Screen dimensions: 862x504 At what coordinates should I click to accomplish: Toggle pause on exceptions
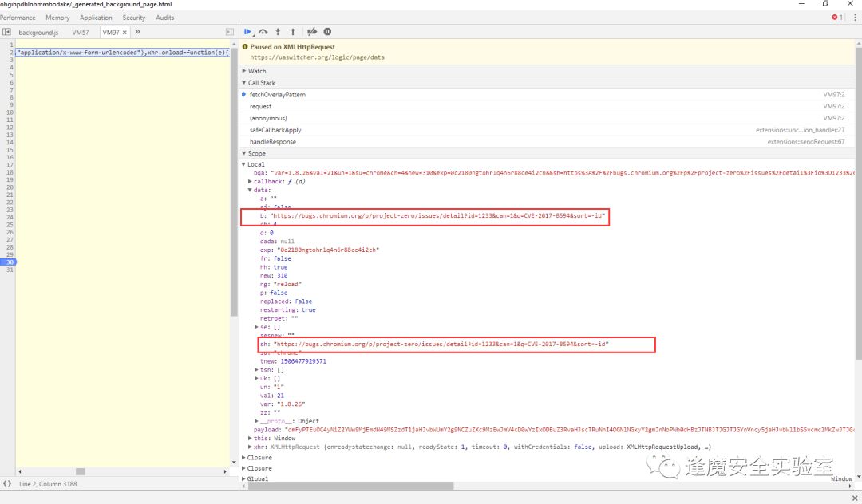point(328,32)
